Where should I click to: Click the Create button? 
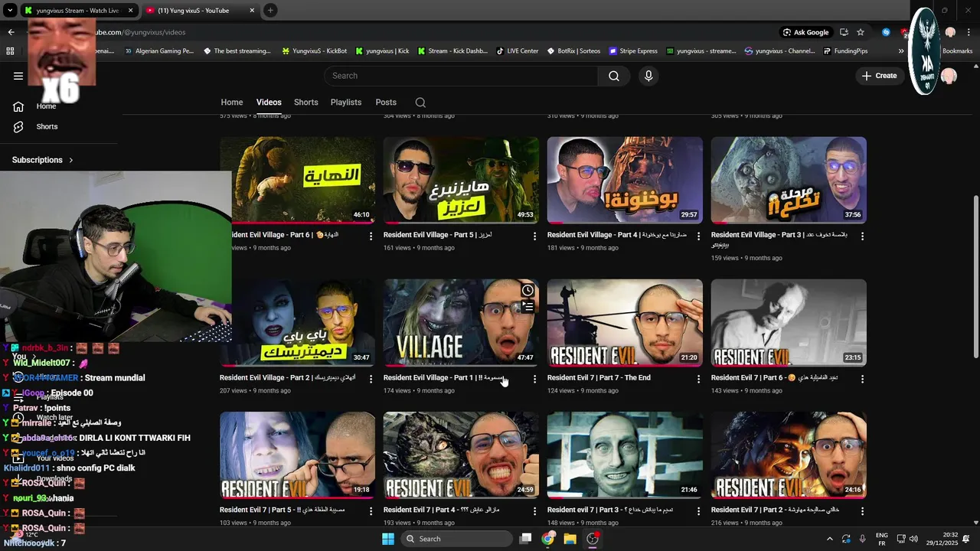coord(879,76)
